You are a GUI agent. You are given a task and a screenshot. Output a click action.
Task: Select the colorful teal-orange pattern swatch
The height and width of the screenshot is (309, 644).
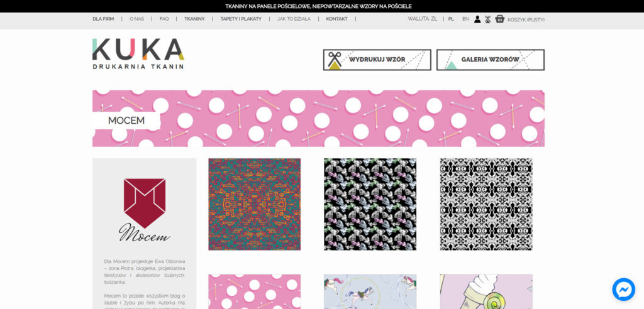[x=254, y=204]
